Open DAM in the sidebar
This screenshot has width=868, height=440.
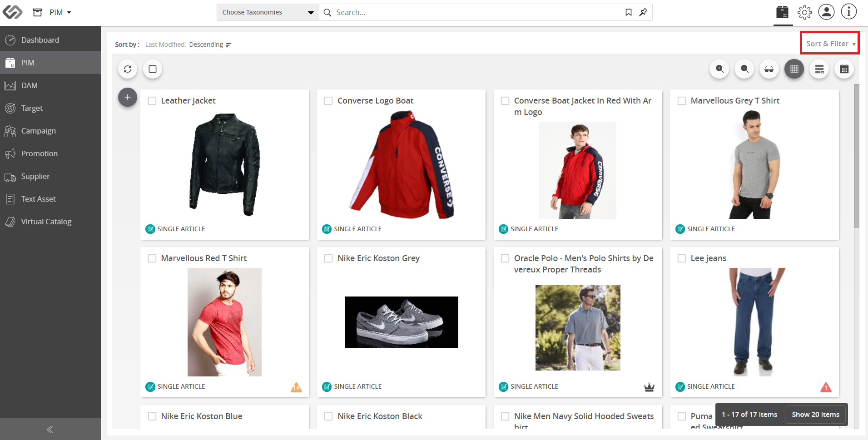pyautogui.click(x=50, y=85)
